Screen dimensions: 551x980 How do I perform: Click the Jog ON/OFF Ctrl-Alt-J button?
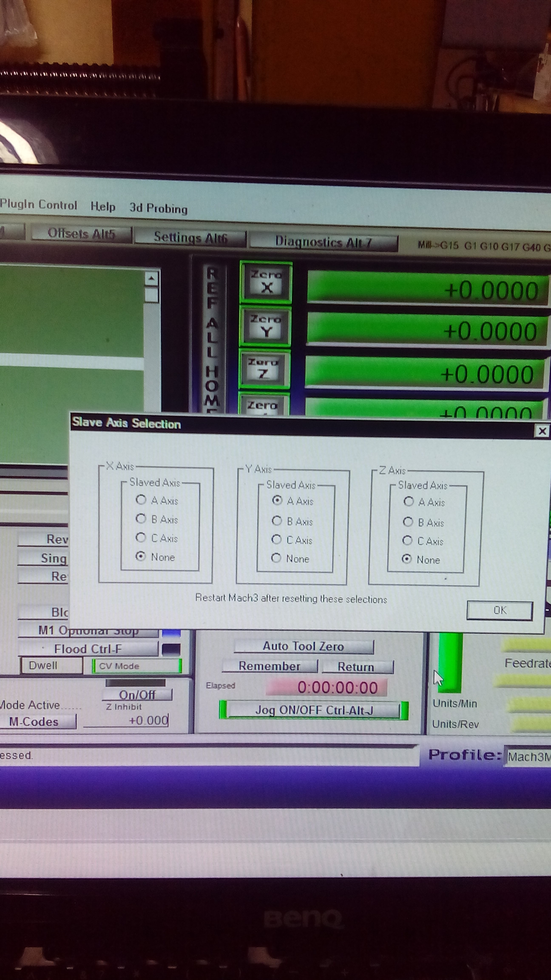[x=313, y=710]
